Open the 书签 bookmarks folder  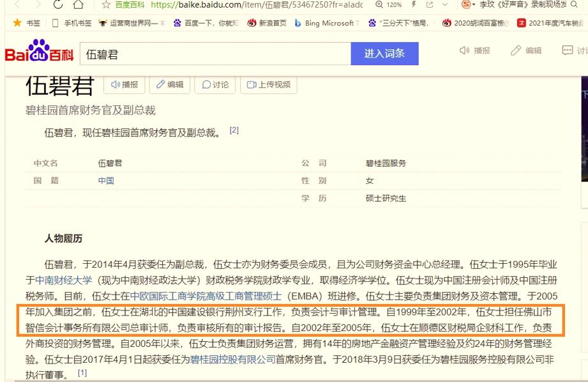point(26,22)
